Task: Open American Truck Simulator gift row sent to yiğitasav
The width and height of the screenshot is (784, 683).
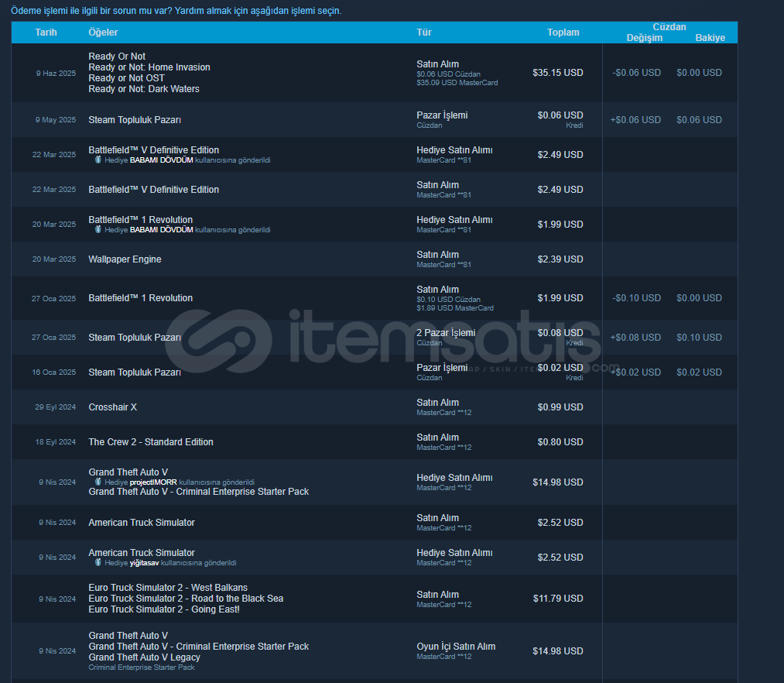Action: tap(374, 558)
